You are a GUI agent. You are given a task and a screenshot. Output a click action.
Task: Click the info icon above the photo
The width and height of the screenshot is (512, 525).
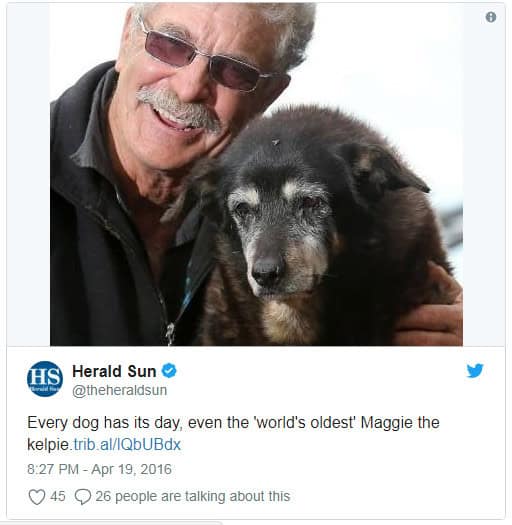491,17
